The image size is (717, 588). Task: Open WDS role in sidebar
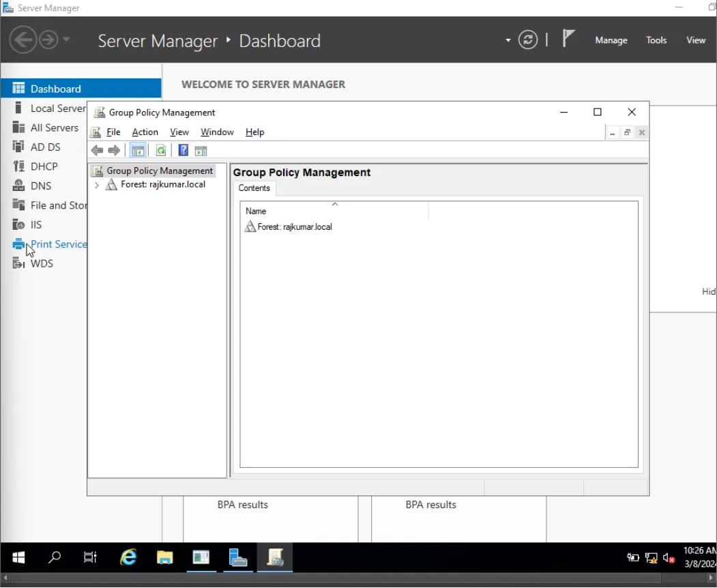point(33,263)
